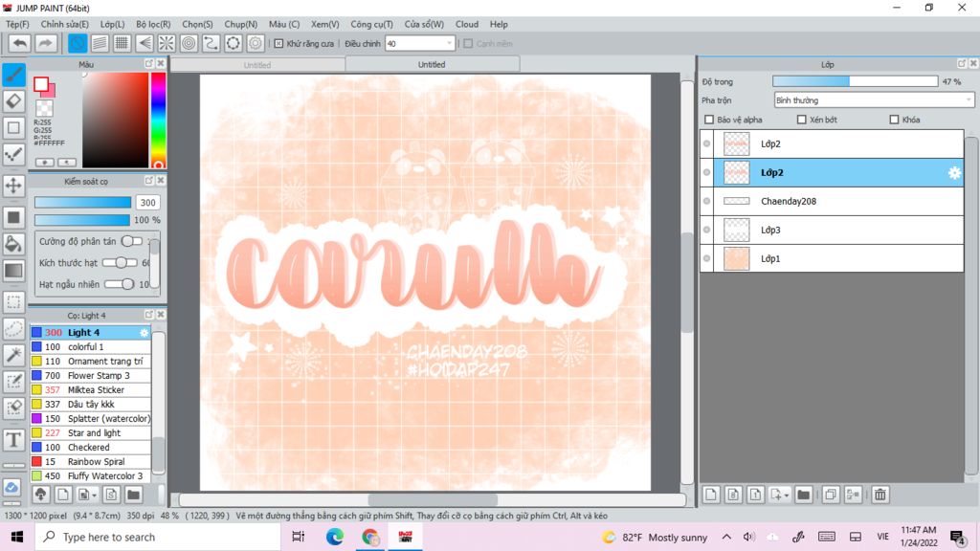Turn snap off with the circle-slash icon
This screenshot has width=980, height=551.
pos(78,43)
